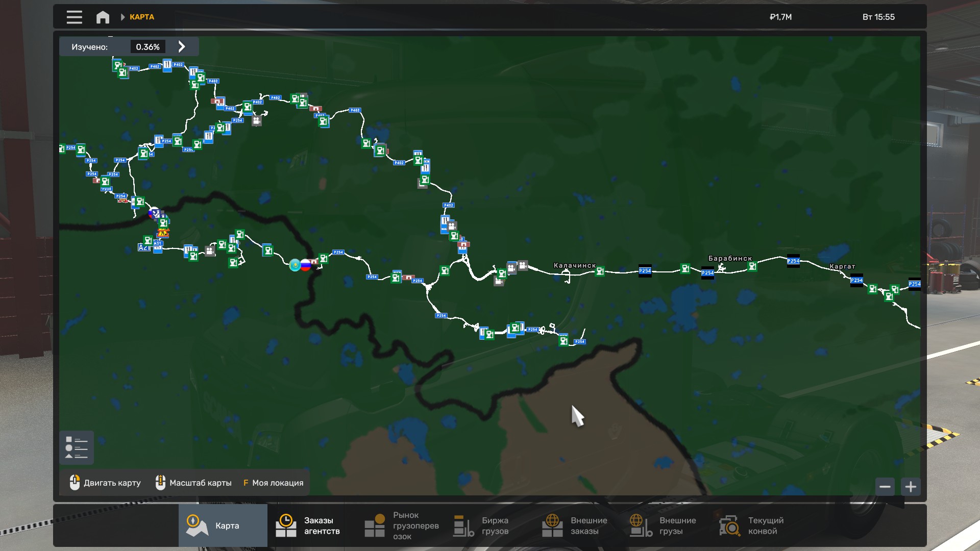
Task: Click the Каргат city label
Action: point(842,266)
